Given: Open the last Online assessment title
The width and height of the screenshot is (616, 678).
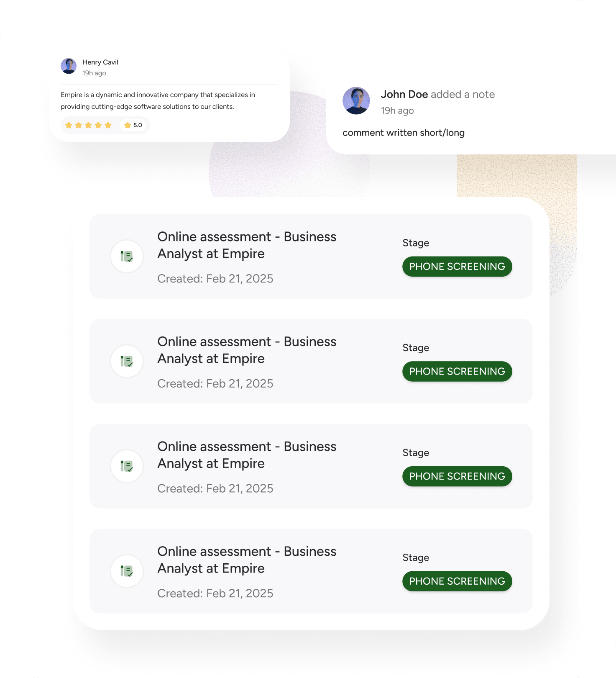Looking at the screenshot, I should coord(247,560).
